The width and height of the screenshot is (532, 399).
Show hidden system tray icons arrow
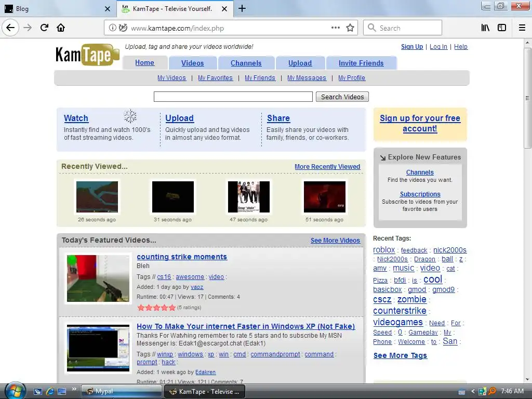point(473,392)
